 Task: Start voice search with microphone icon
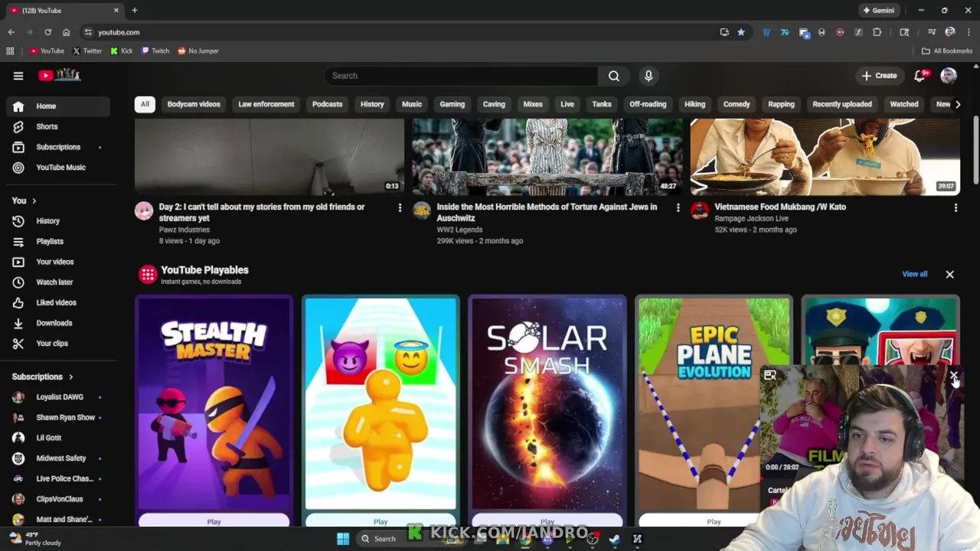tap(648, 76)
